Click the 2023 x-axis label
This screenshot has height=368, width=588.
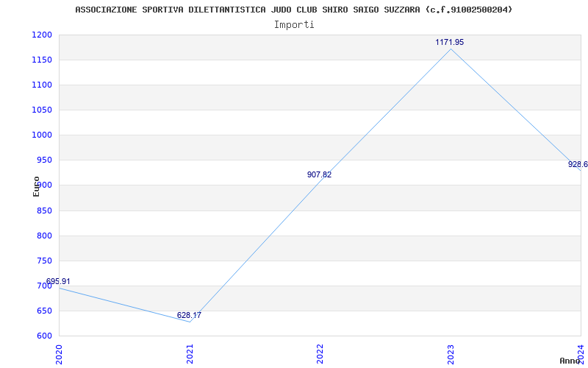coord(451,354)
